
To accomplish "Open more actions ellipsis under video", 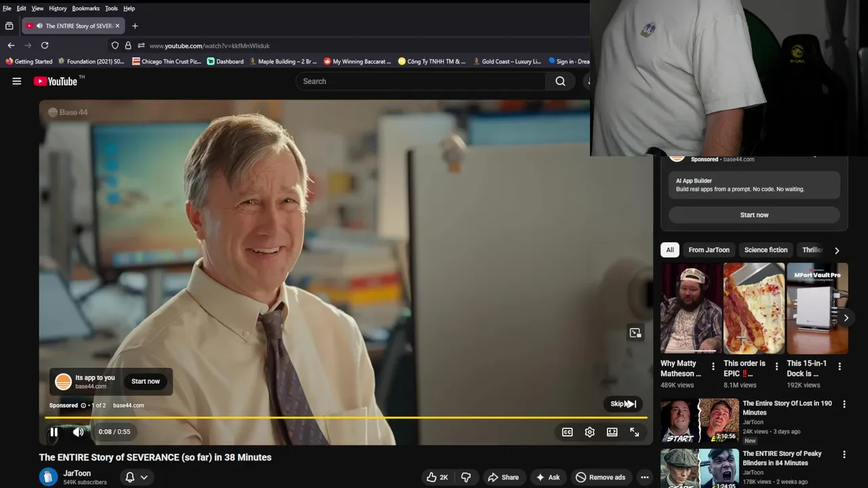I will coord(644,477).
